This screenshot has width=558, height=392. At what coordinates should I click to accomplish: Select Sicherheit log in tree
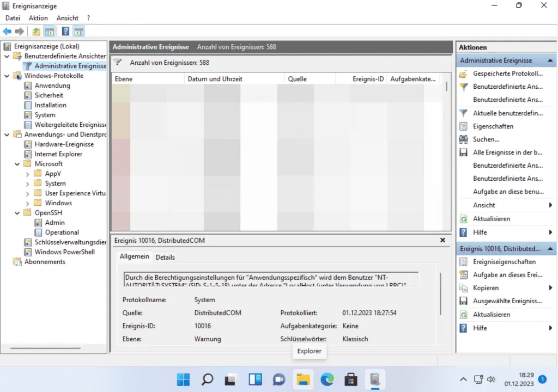(48, 95)
